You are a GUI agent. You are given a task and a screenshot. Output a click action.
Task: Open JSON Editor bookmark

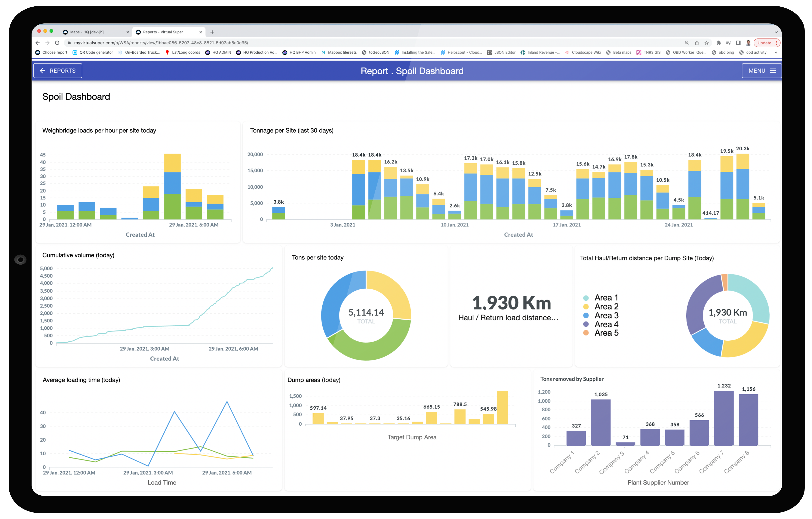[x=501, y=53]
